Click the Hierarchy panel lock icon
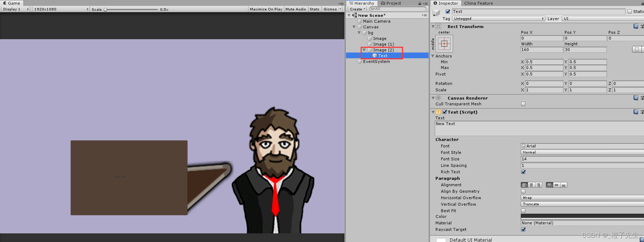 (420, 3)
